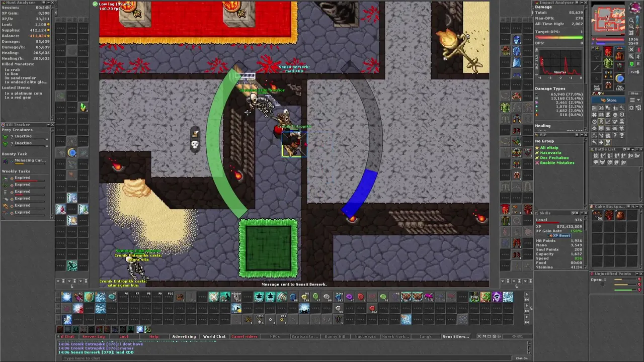Click the Menacing Car... bounty task icon

coord(6,161)
